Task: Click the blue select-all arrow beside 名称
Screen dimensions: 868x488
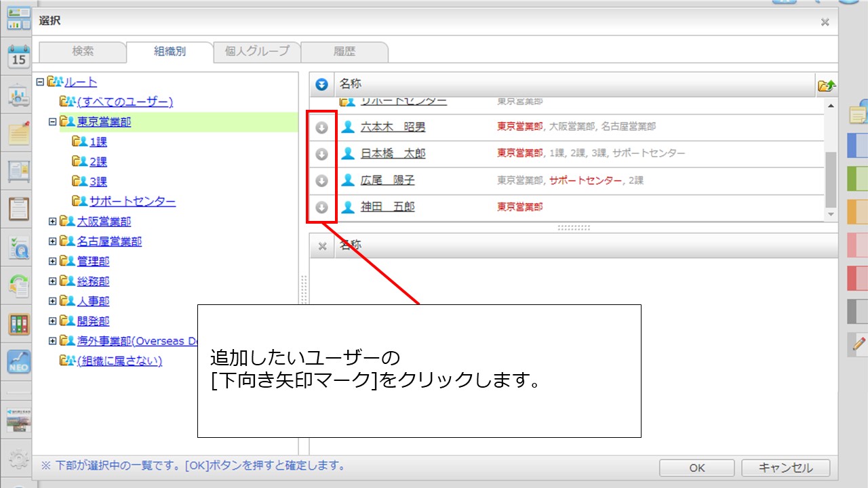Action: (x=321, y=84)
